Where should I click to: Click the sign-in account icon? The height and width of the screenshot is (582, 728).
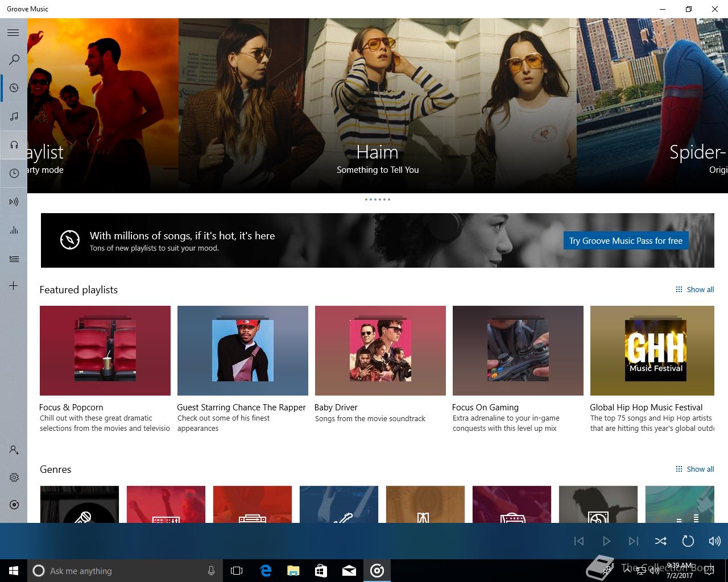pos(14,450)
